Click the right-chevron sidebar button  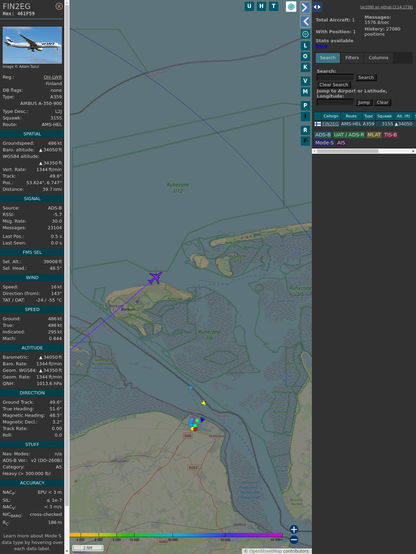pos(305,7)
